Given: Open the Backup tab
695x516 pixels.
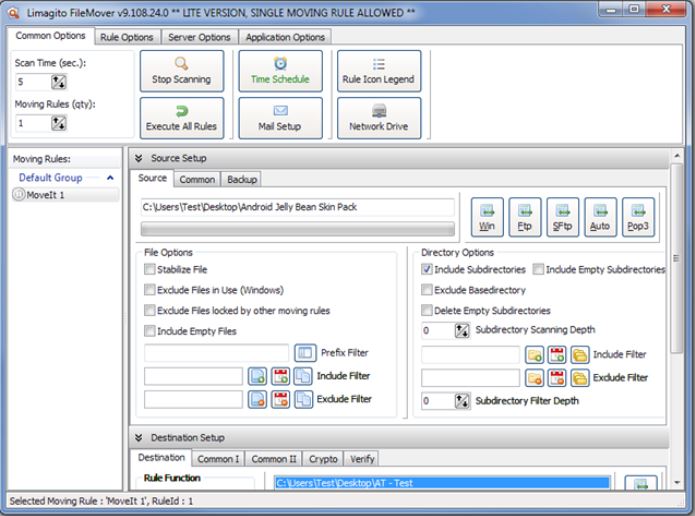Looking at the screenshot, I should coord(242,180).
